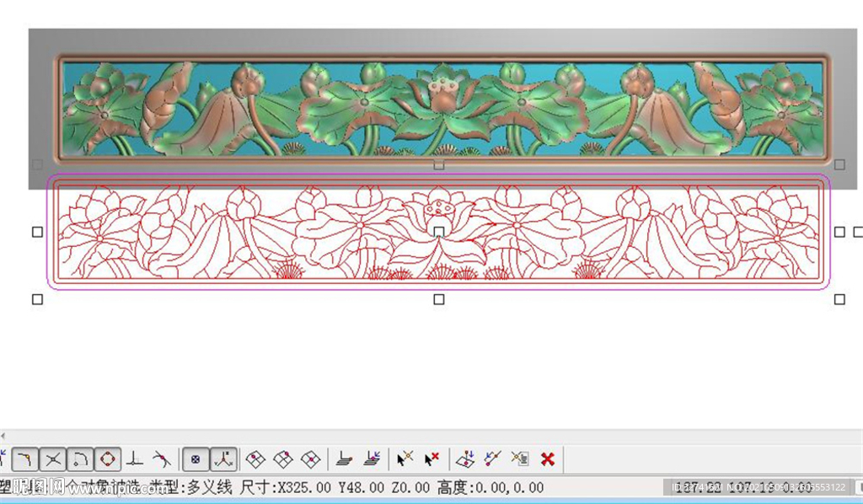Image resolution: width=863 pixels, height=504 pixels.
Task: Toggle intersection snap icon with crossed lines
Action: pyautogui.click(x=53, y=458)
